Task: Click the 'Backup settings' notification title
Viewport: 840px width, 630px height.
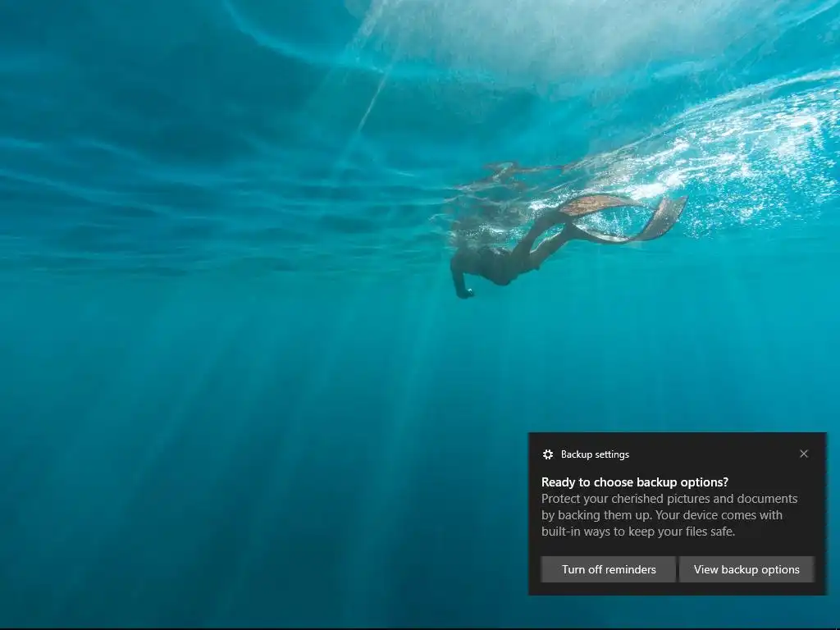Action: [595, 454]
